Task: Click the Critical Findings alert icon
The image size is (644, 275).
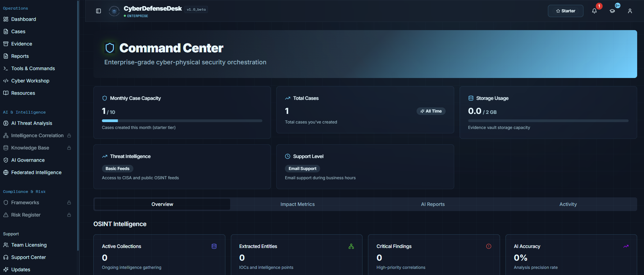Action: click(x=489, y=246)
